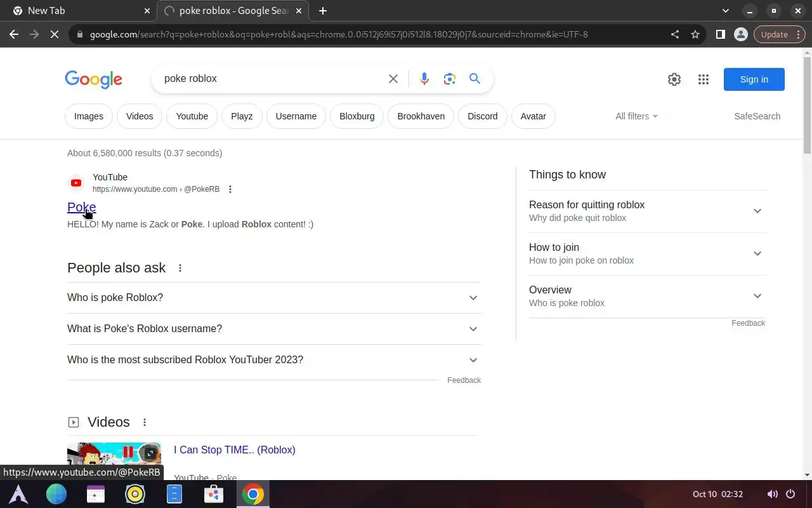
Task: Start voice search with the microphone icon
Action: (424, 79)
